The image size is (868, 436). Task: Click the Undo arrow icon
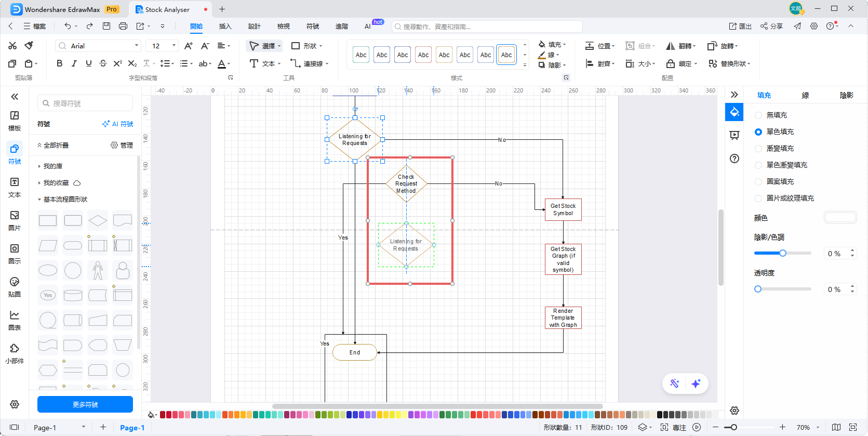[x=68, y=26]
